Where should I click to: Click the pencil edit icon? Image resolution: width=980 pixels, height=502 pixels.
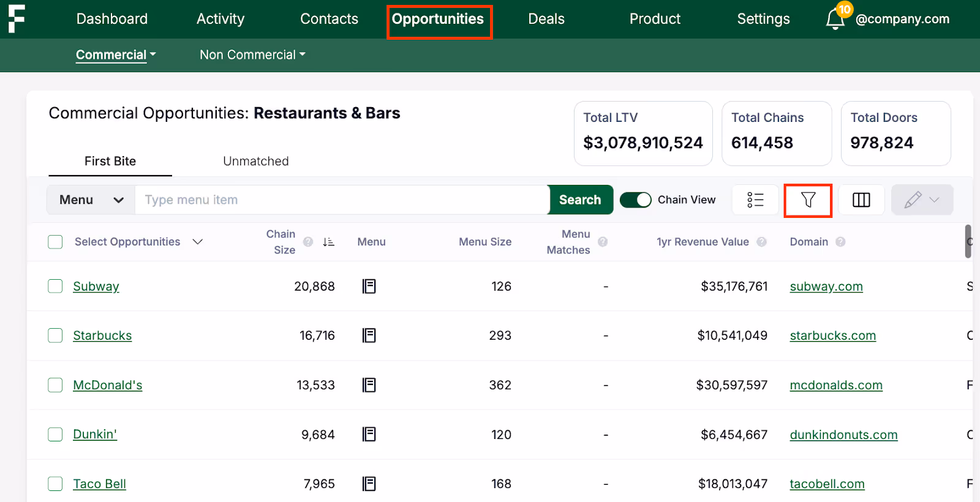[913, 200]
